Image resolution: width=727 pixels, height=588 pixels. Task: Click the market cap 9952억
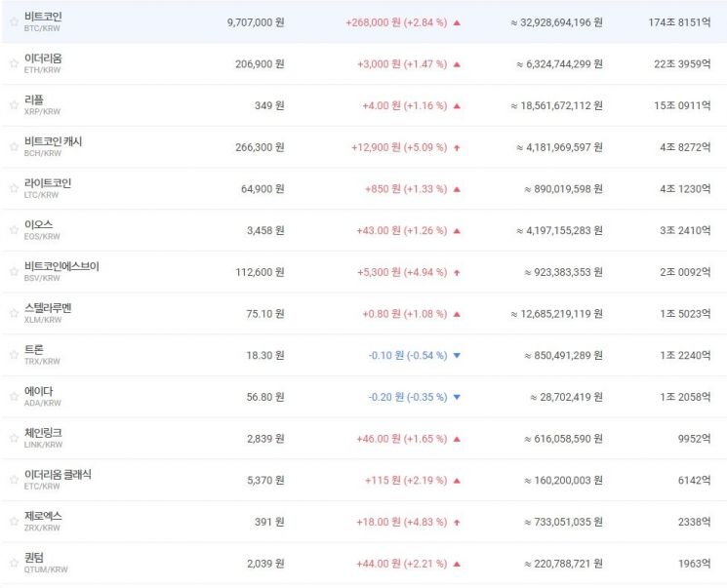coord(694,439)
